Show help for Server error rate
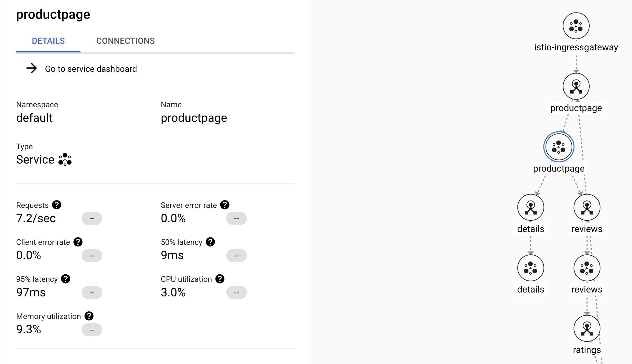 [225, 205]
